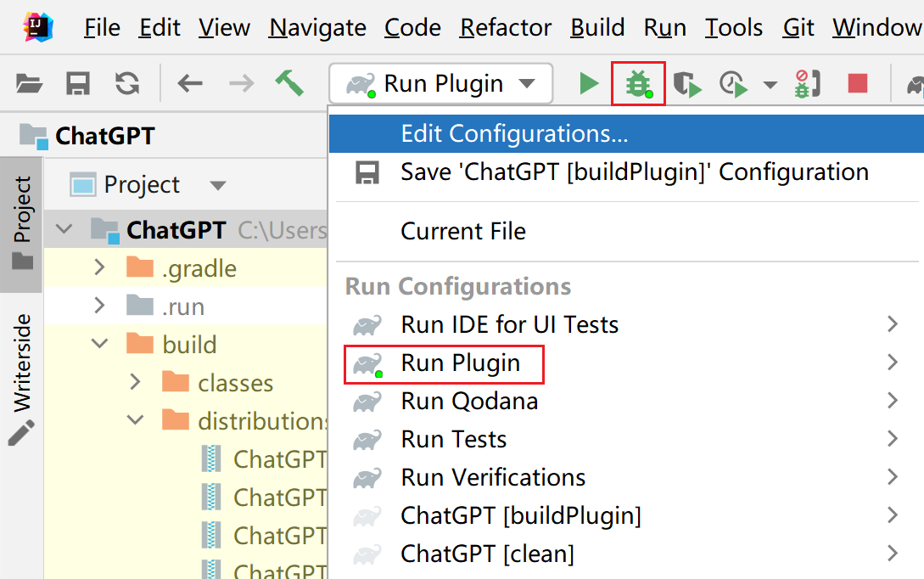
Task: Click the Reload from disk icon
Action: pos(127,83)
